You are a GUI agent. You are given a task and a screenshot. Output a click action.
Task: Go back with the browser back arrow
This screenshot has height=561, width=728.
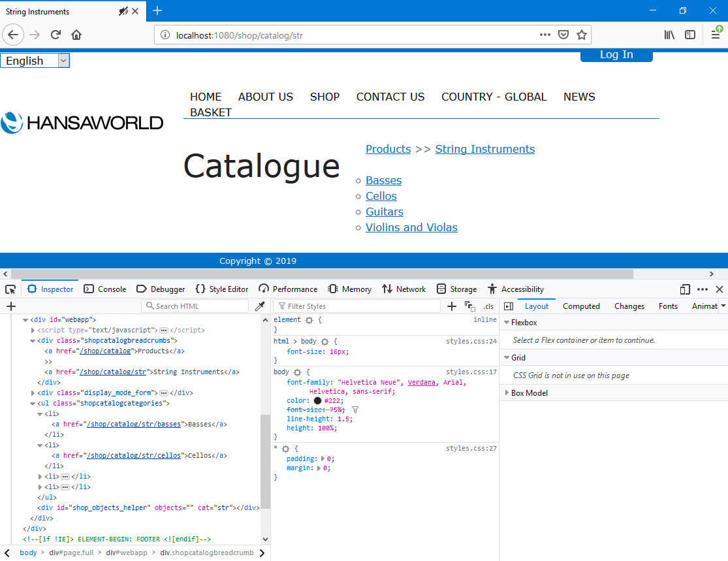point(13,35)
